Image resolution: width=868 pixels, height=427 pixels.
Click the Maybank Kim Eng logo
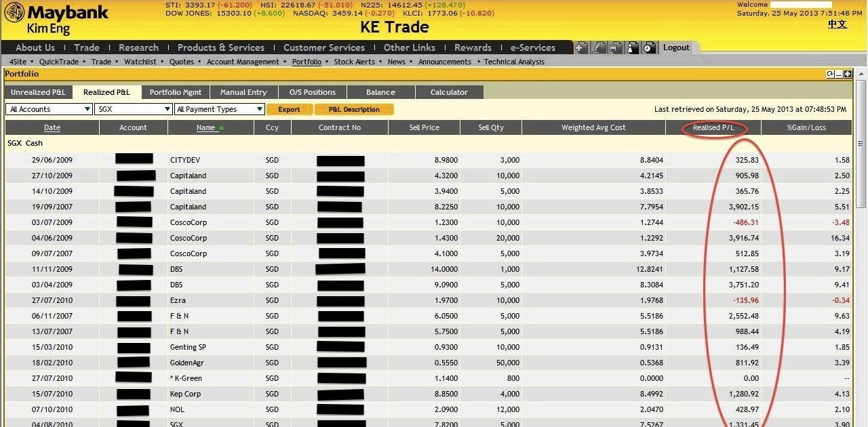coord(56,18)
